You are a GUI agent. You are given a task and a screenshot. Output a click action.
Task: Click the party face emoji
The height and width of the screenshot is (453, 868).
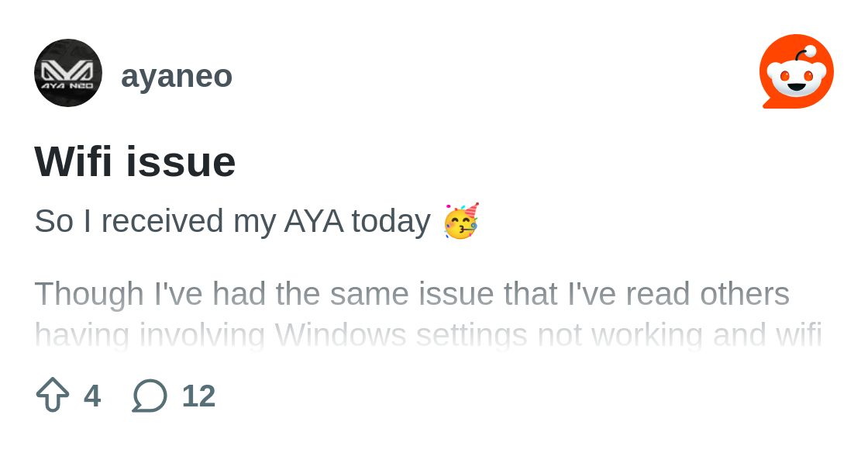pos(461,221)
